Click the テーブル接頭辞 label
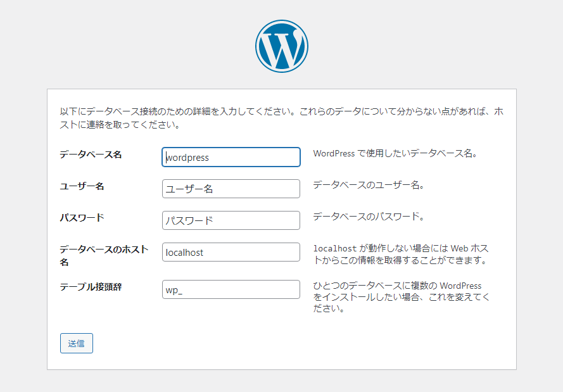 (x=91, y=286)
